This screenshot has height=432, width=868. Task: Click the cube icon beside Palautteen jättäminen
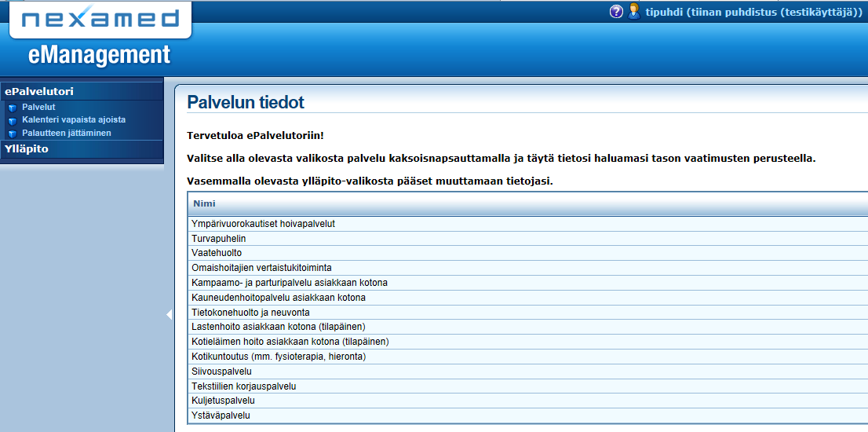(x=13, y=134)
